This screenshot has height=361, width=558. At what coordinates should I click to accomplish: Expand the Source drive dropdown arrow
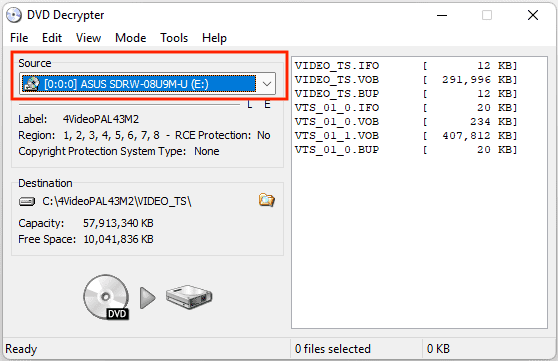tap(267, 84)
